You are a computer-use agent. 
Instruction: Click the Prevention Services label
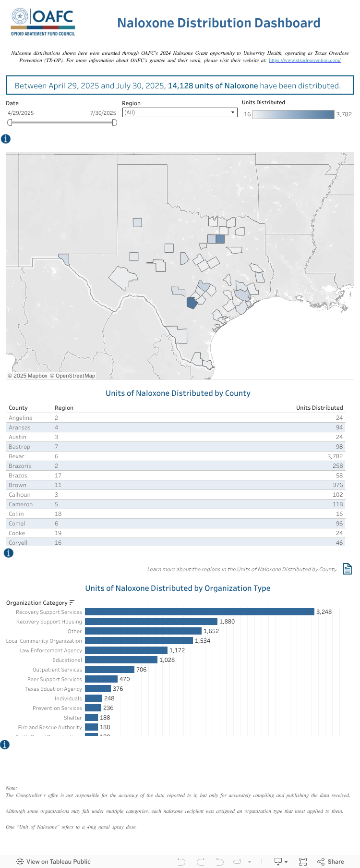57,708
